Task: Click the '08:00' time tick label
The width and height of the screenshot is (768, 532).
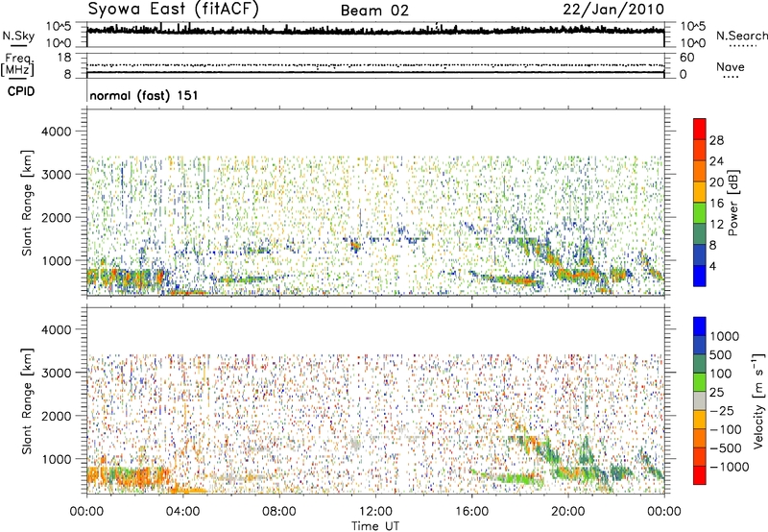Action: (278, 512)
